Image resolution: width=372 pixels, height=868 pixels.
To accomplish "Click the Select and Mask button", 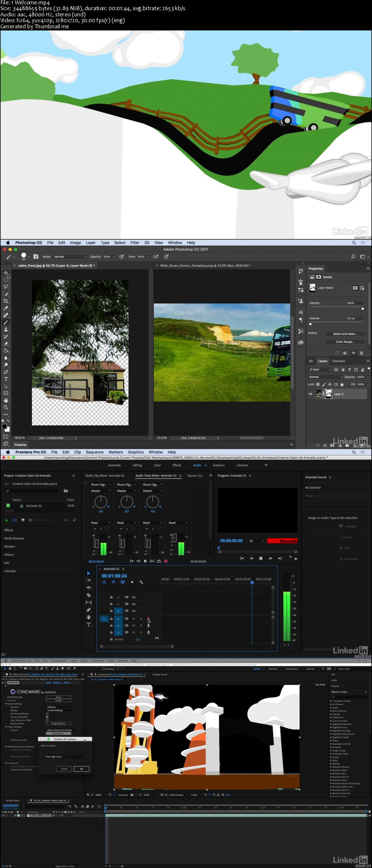I will 345,334.
